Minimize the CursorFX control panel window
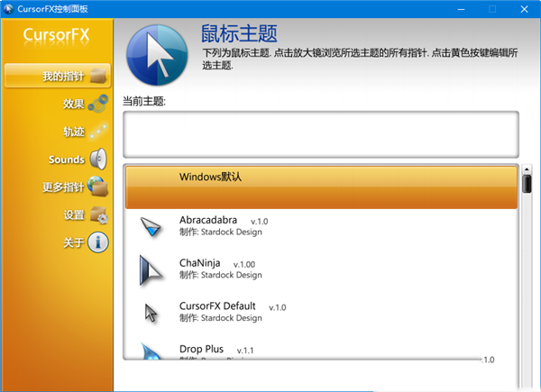The width and height of the screenshot is (541, 392). click(461, 9)
